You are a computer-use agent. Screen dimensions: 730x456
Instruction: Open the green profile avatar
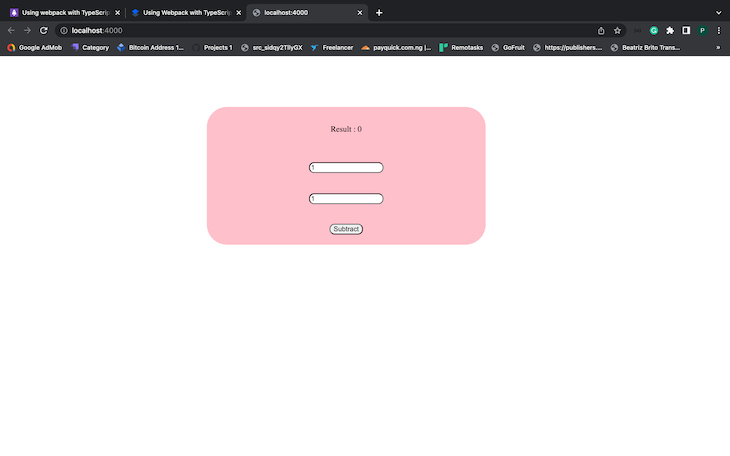click(702, 30)
